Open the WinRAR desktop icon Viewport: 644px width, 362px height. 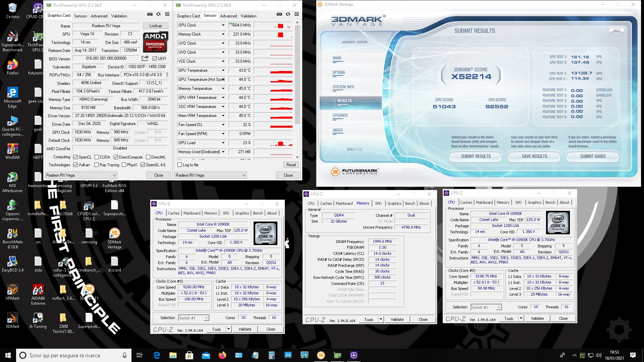pyautogui.click(x=12, y=152)
